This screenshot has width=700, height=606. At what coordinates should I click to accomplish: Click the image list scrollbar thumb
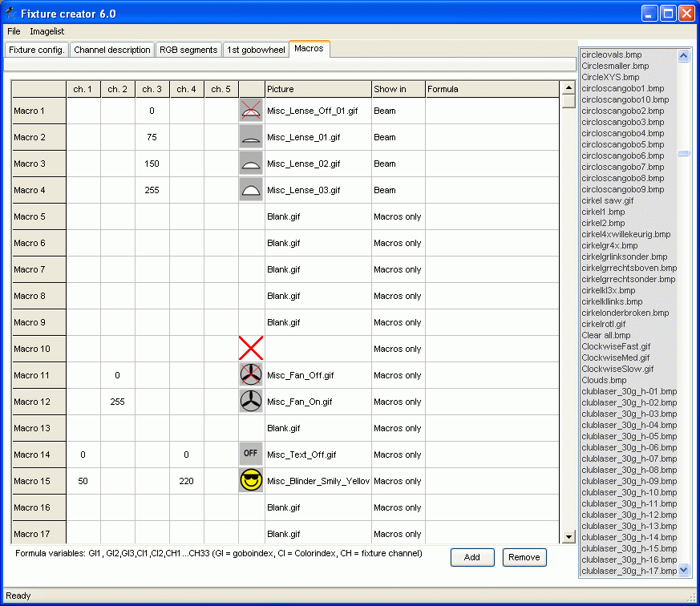tap(683, 153)
